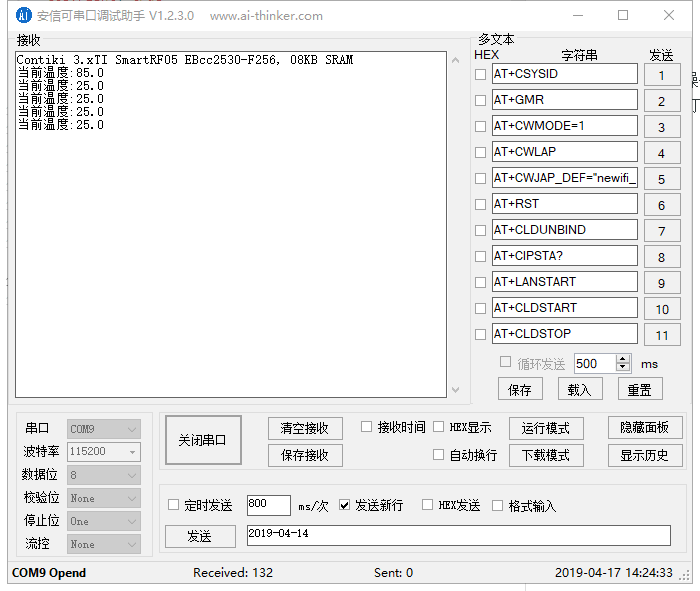Image resolution: width=700 pixels, height=591 pixels.
Task: Click the 'COM9 Opend' status text
Action: [x=49, y=573]
